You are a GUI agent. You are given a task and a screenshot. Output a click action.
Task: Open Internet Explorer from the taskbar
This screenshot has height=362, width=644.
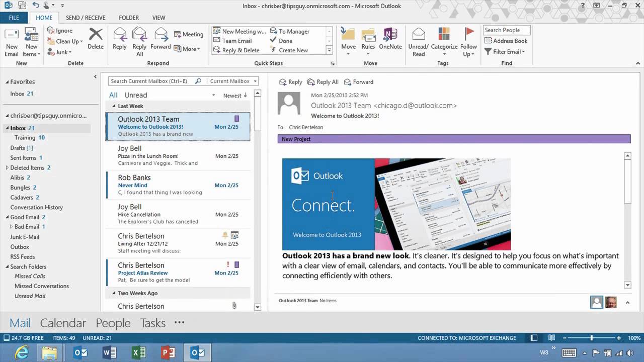click(22, 352)
